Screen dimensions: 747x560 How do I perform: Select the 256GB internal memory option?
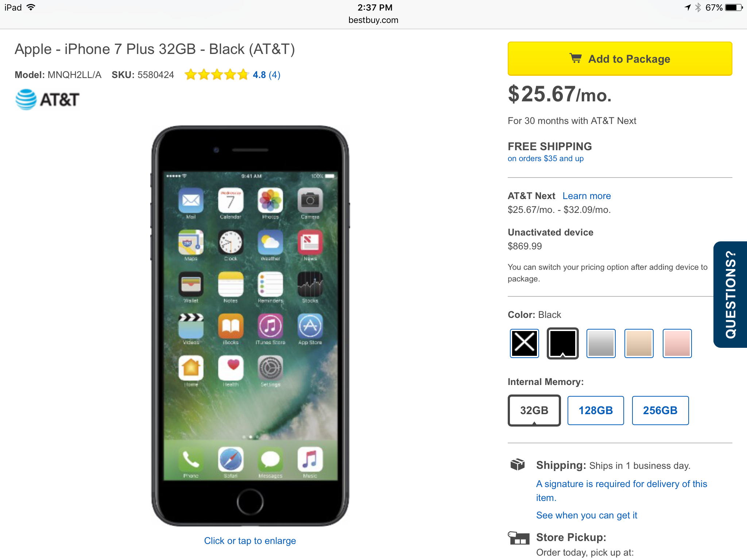click(660, 410)
